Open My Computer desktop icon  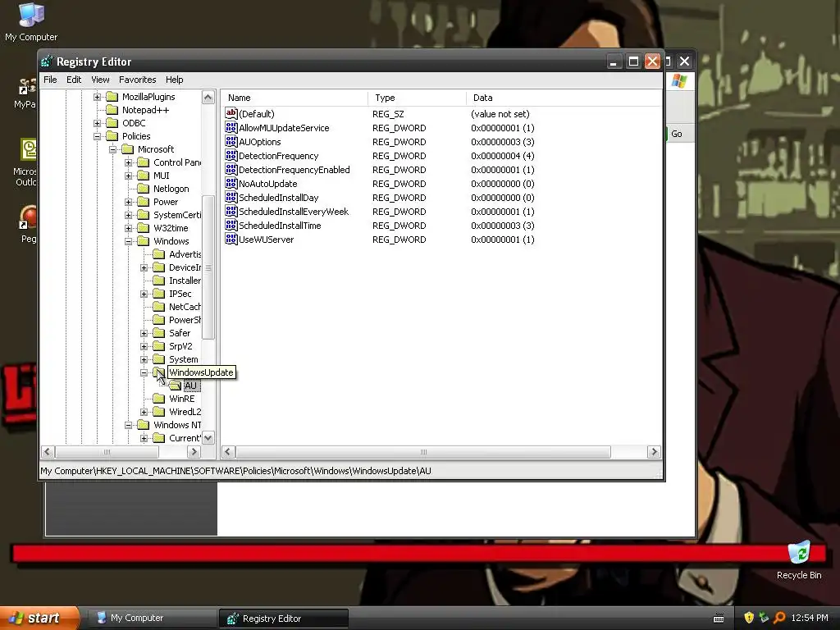tap(31, 21)
